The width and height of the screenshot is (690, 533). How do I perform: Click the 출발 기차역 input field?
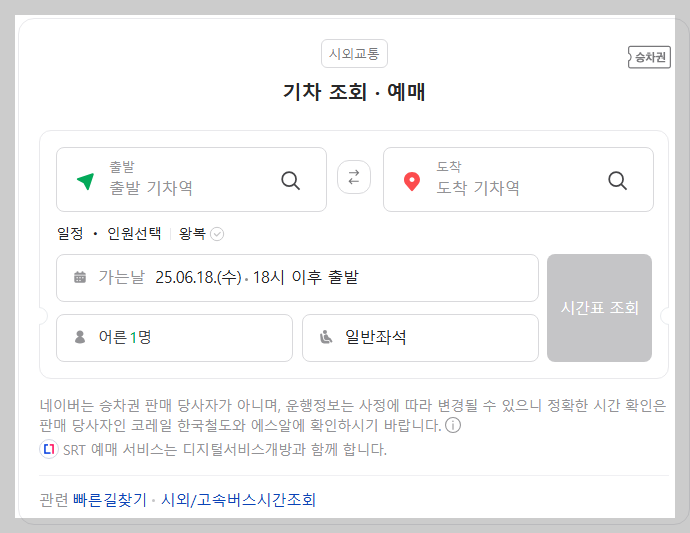pos(191,180)
